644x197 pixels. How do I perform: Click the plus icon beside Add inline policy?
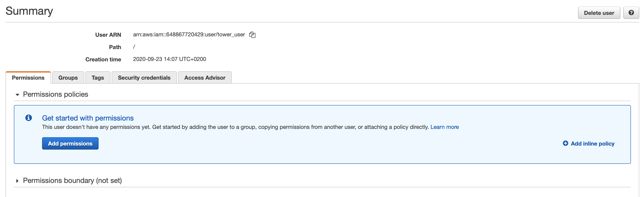[565, 143]
